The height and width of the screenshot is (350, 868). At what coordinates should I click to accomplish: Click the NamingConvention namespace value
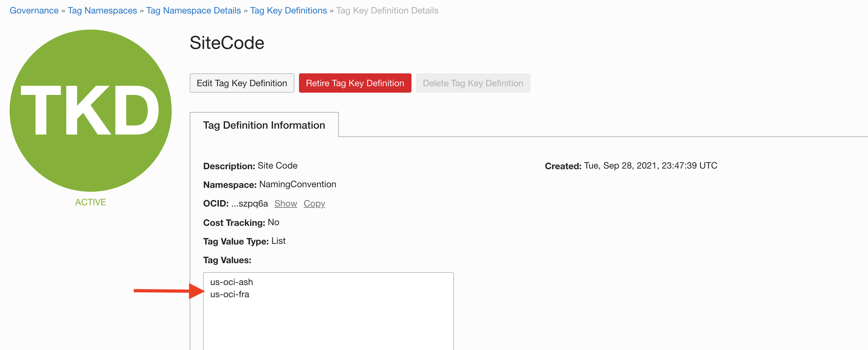(297, 184)
